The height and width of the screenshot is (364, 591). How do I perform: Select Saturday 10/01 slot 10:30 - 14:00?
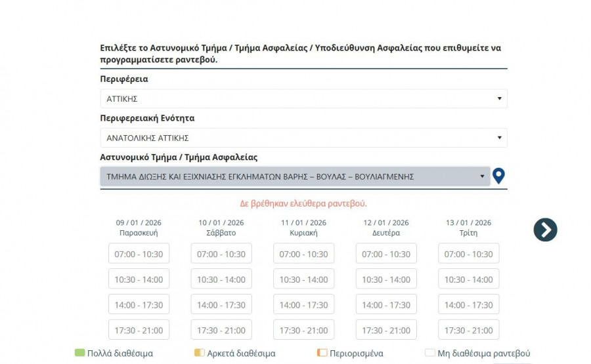click(221, 279)
